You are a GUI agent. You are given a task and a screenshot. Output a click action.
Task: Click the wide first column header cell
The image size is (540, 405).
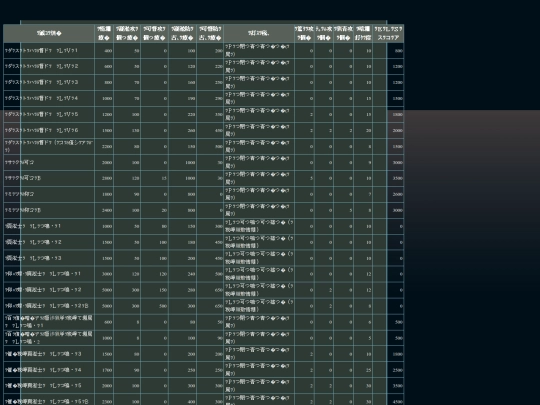click(49, 33)
